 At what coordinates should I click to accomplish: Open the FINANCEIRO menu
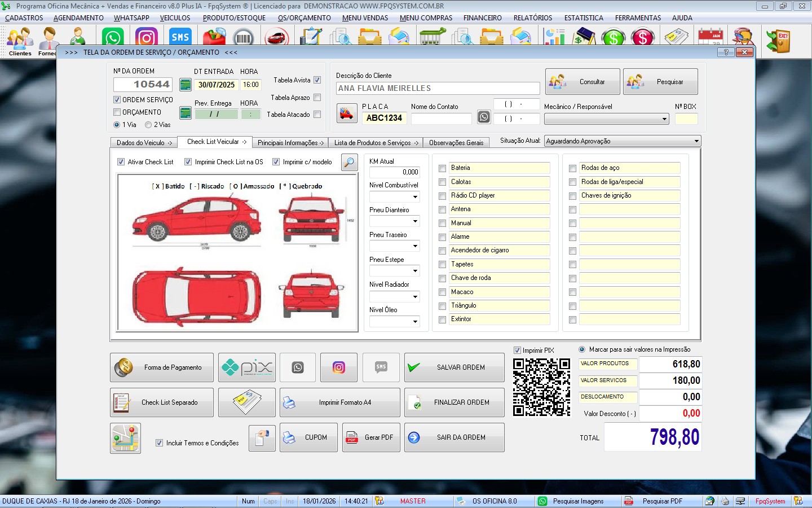pos(482,18)
